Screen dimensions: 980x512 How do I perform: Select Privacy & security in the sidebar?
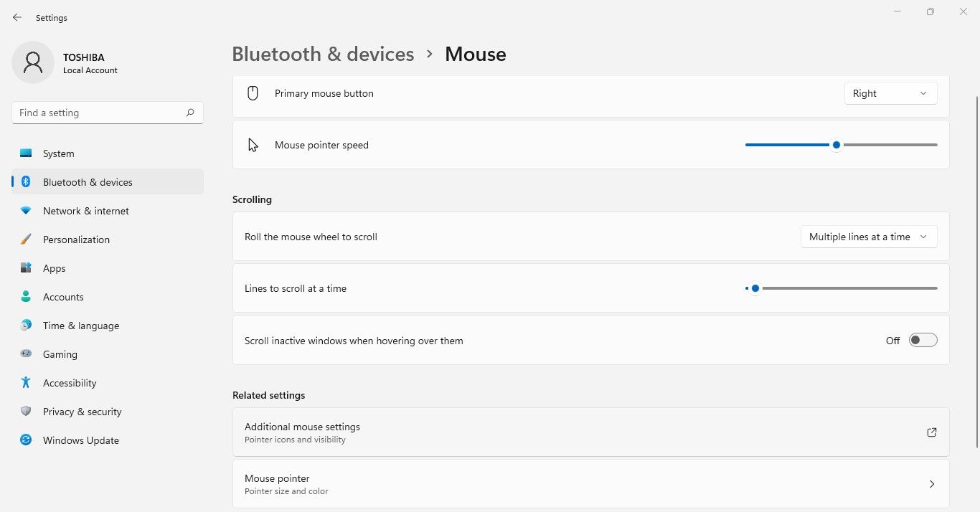pos(82,411)
